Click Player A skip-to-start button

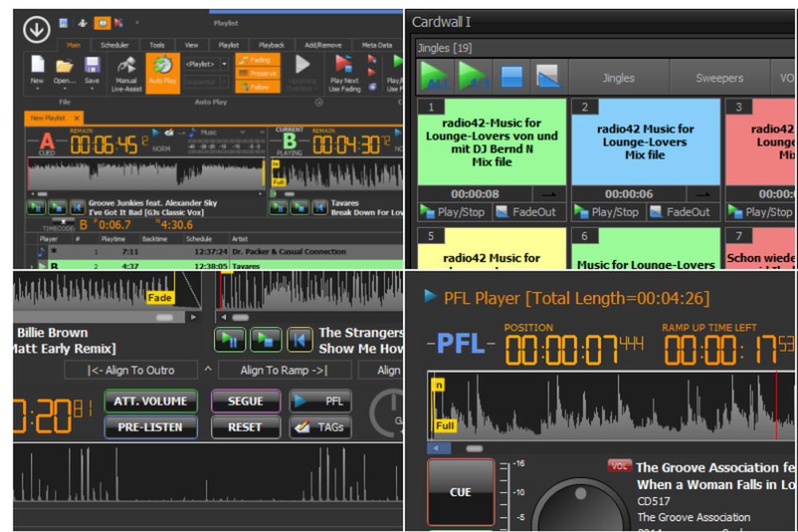[77, 207]
